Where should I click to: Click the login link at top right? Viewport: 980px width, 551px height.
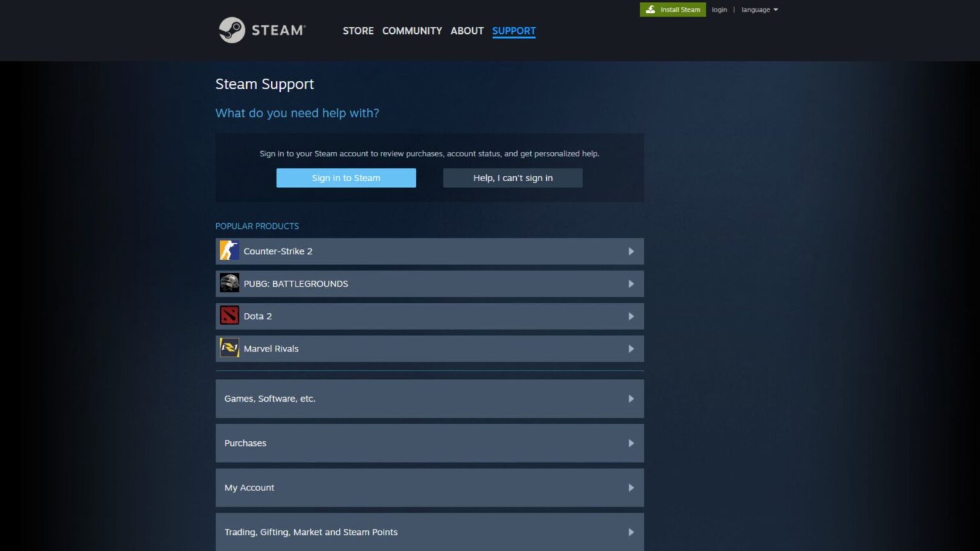[719, 10]
